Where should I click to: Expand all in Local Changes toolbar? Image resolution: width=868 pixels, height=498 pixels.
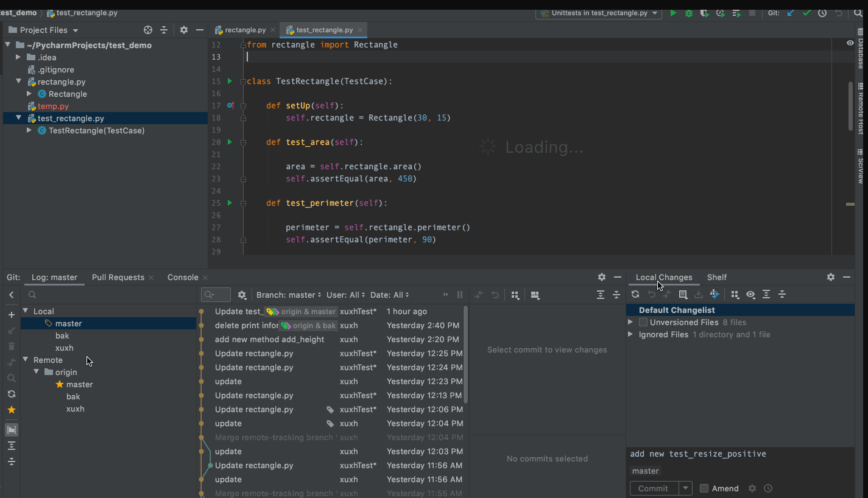766,294
